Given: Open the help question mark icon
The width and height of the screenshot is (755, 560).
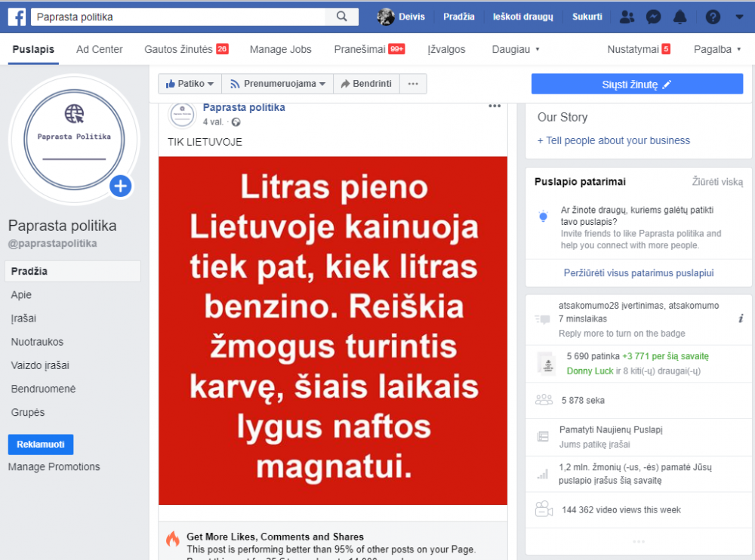Looking at the screenshot, I should pyautogui.click(x=713, y=17).
